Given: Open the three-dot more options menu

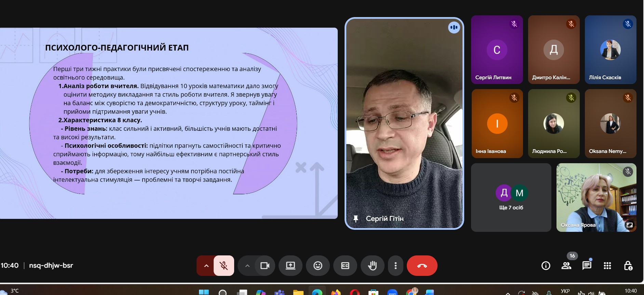Looking at the screenshot, I should (395, 266).
